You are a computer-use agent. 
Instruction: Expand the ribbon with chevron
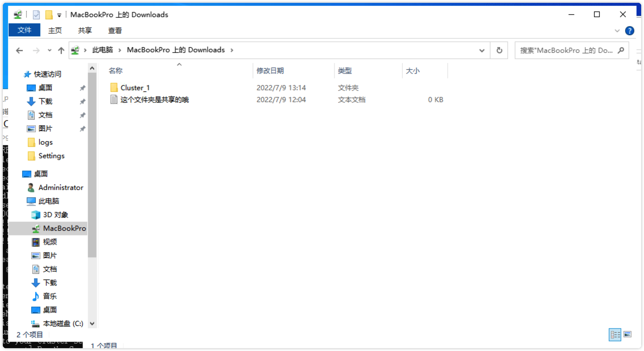click(617, 31)
